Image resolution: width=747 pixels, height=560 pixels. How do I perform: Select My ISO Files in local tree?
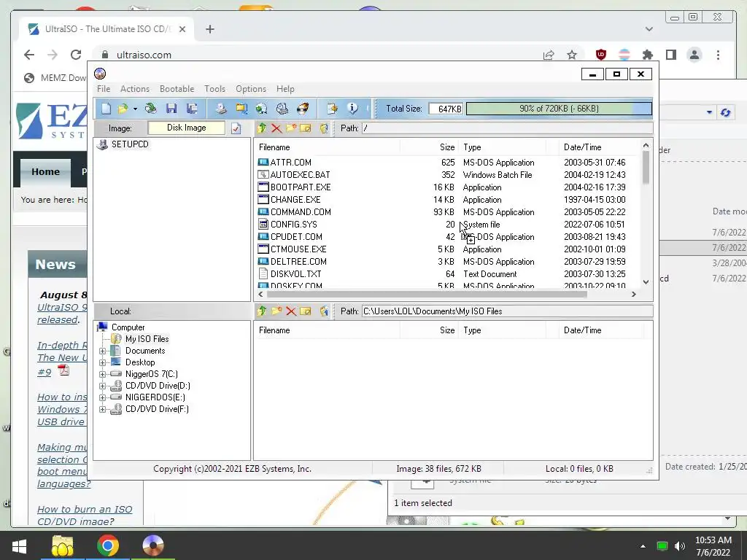point(147,339)
